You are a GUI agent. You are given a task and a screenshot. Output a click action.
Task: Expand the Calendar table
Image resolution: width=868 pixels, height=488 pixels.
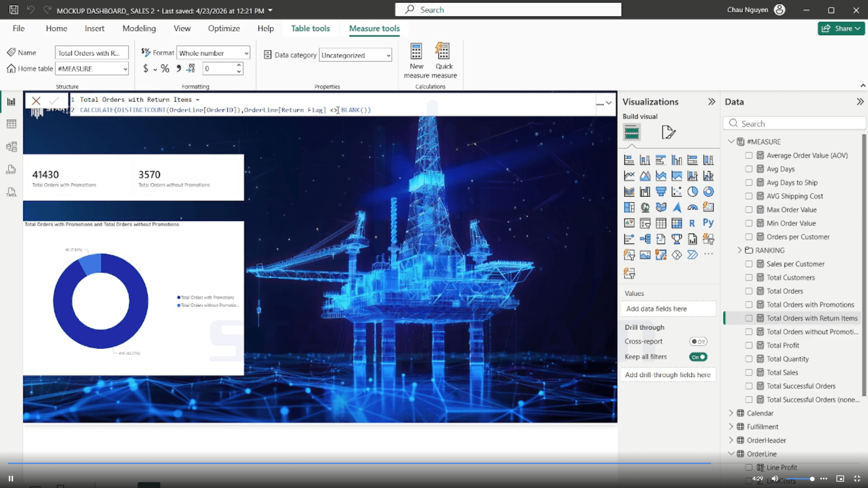(x=731, y=413)
